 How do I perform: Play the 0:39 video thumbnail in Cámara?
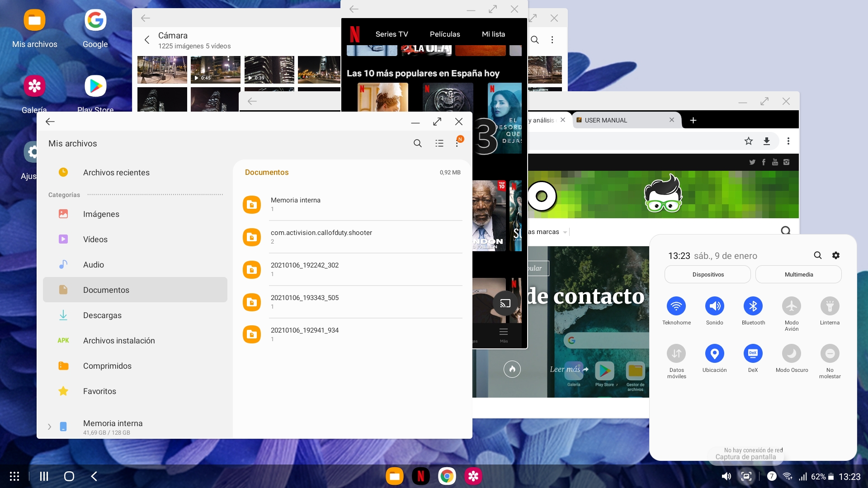tap(269, 70)
